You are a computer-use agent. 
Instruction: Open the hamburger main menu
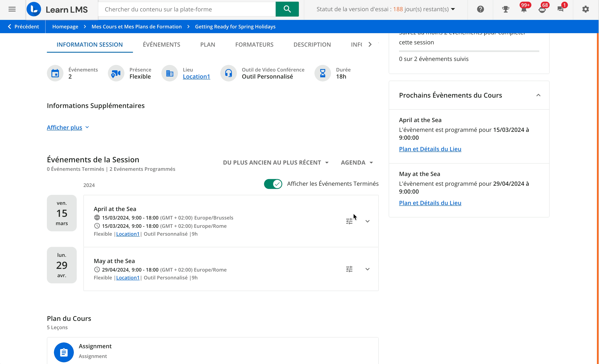12,9
